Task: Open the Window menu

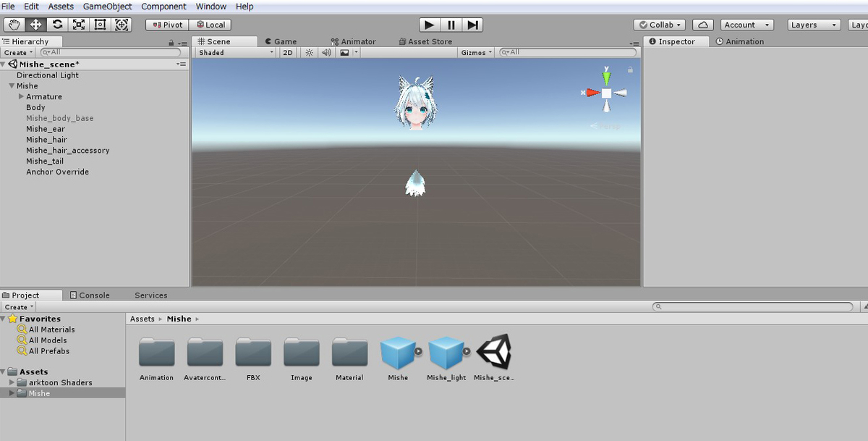Action: pos(211,7)
